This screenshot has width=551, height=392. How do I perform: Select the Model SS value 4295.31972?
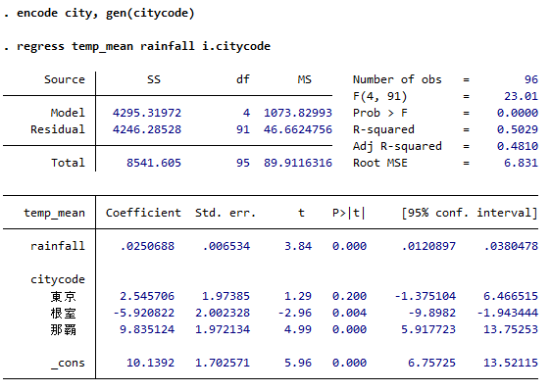click(x=147, y=113)
